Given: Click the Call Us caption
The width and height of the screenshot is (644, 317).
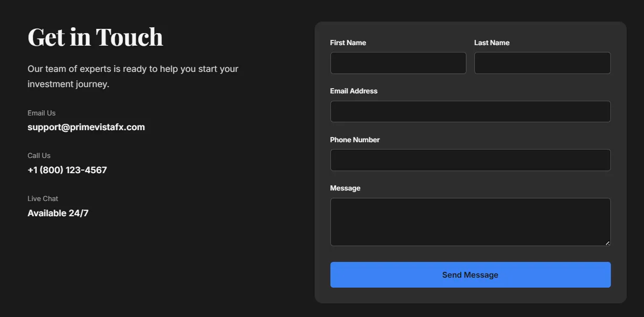Looking at the screenshot, I should point(39,155).
